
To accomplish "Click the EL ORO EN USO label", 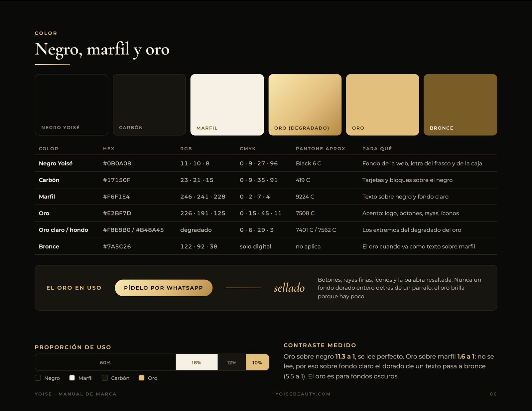I will click(x=74, y=288).
